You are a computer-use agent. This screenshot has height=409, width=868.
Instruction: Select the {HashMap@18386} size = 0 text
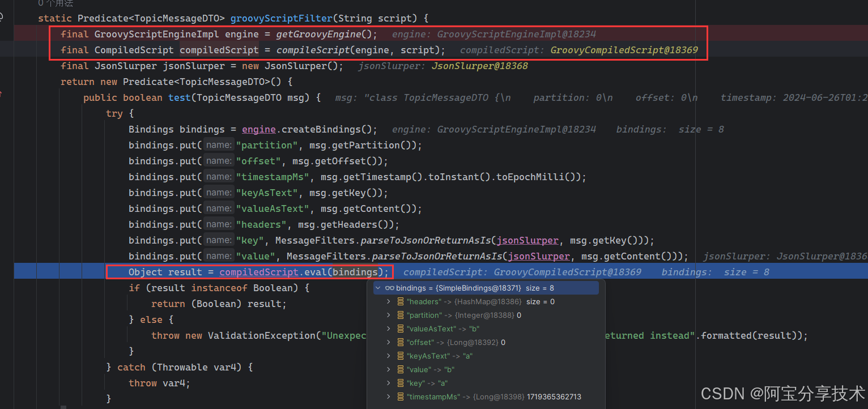click(505, 302)
